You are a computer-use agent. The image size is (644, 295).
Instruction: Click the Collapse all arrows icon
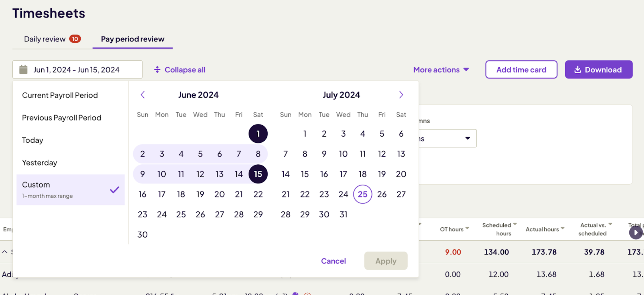[157, 70]
